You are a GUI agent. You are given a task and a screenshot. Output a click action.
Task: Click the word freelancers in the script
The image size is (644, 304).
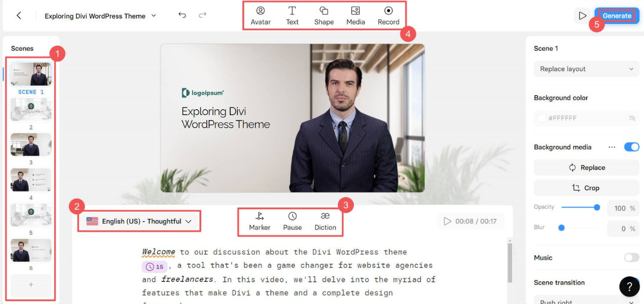[x=187, y=279]
